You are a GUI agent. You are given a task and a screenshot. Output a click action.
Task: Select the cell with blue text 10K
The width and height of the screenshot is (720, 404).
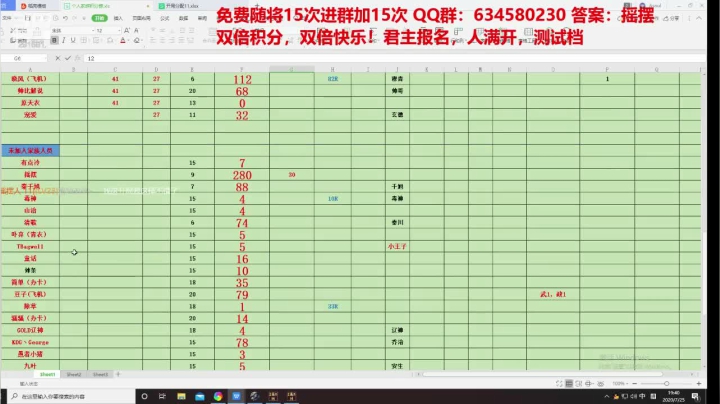(x=332, y=199)
